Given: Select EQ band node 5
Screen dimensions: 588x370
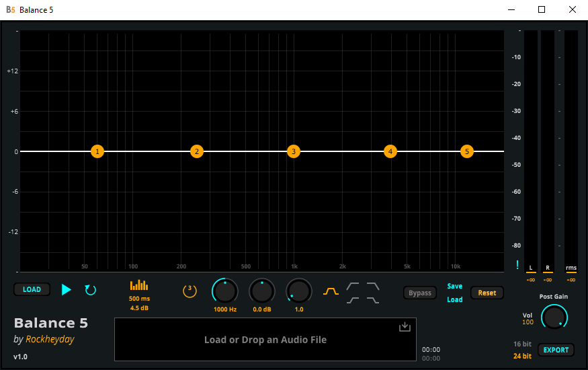Looking at the screenshot, I should point(467,151).
